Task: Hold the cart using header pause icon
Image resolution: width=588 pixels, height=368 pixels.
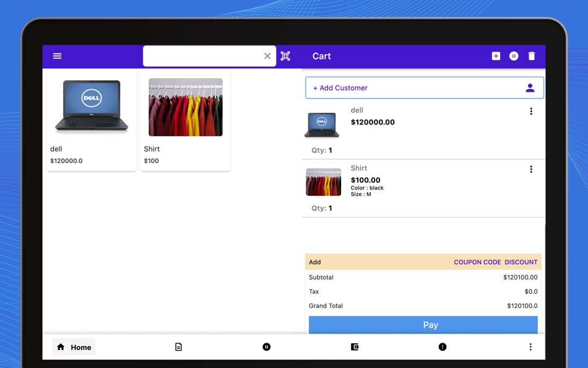Action: point(514,56)
